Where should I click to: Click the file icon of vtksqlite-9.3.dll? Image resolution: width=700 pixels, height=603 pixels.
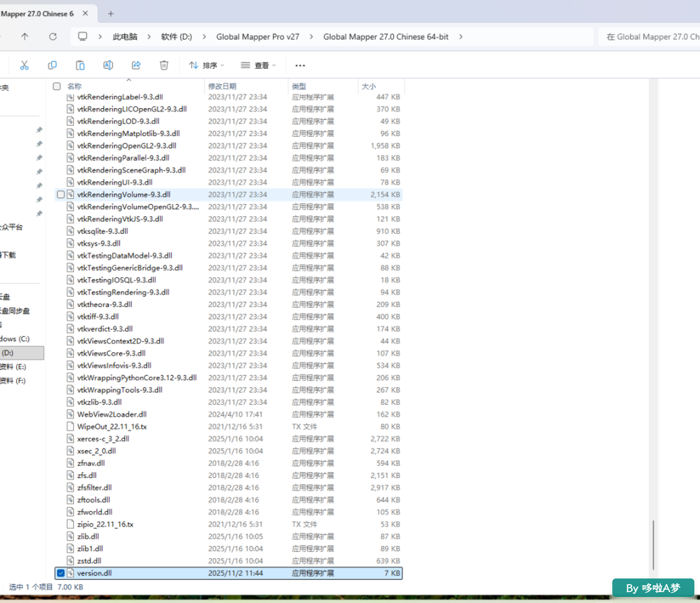coord(70,231)
